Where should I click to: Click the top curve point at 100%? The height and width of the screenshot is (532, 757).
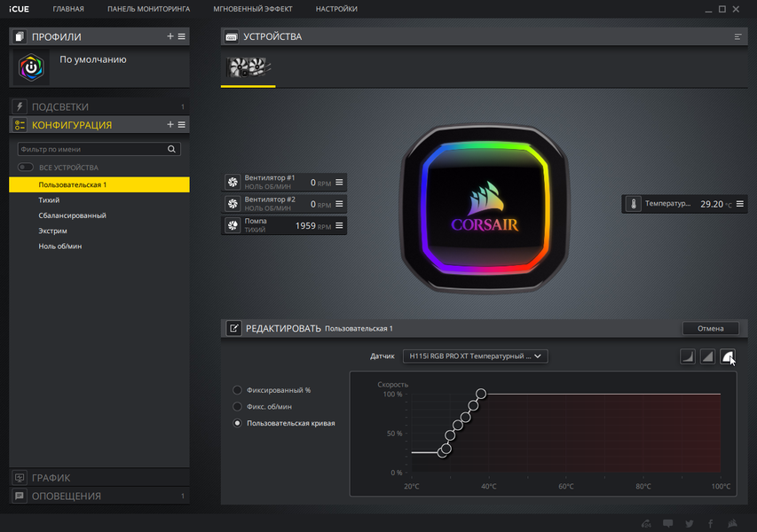(x=481, y=394)
